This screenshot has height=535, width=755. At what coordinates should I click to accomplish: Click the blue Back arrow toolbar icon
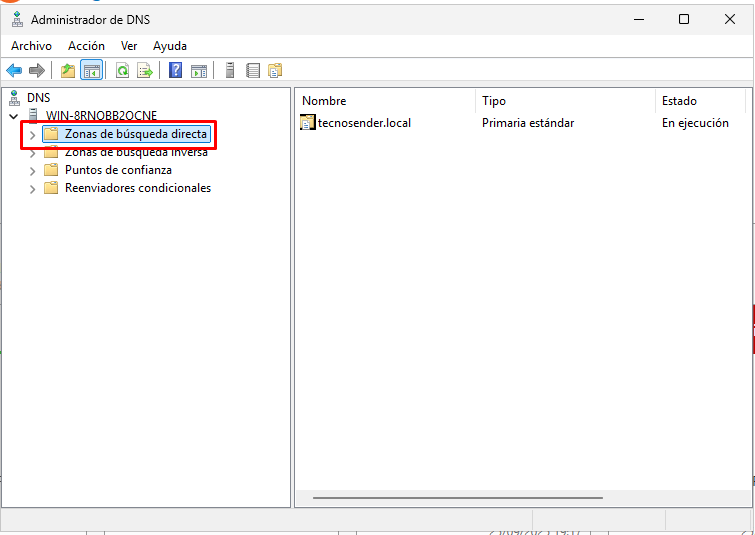[14, 70]
